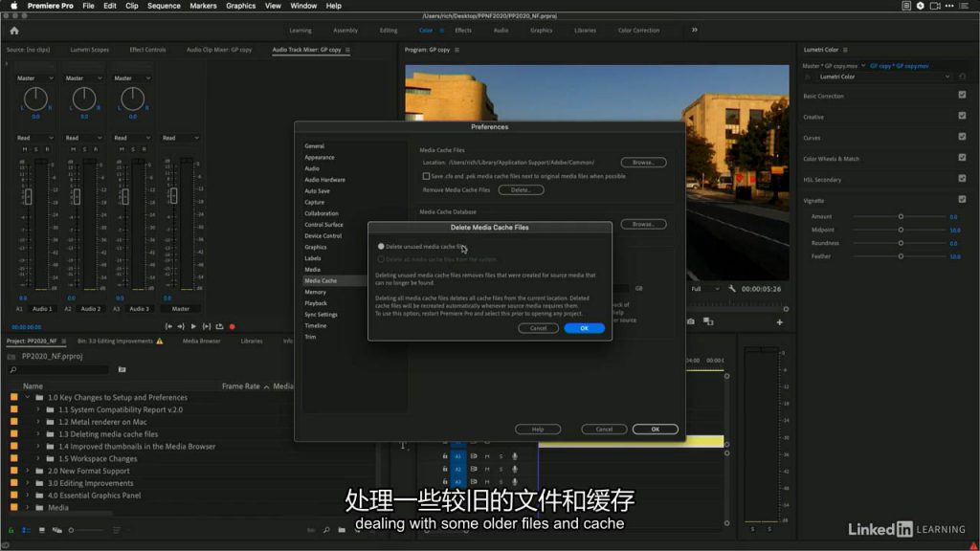Open Comparison View in Program monitor

tap(708, 321)
